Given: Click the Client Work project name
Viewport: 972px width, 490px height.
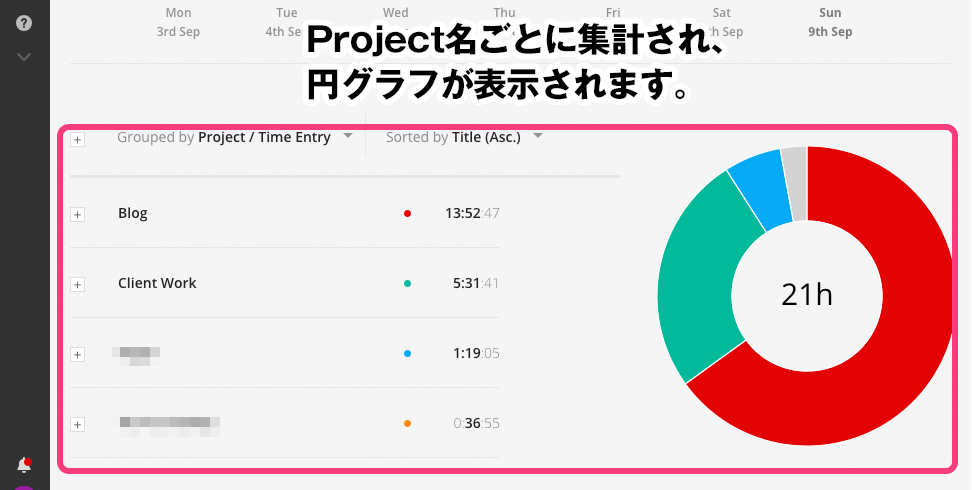Looking at the screenshot, I should pyautogui.click(x=157, y=283).
